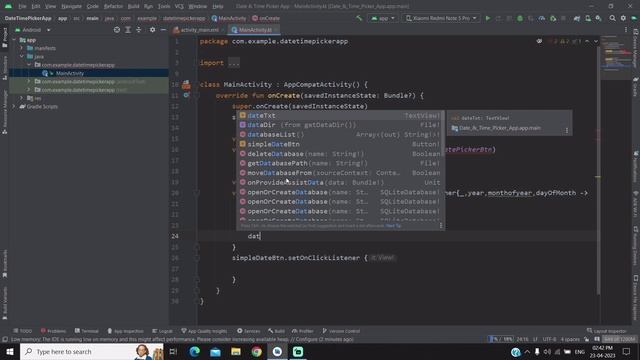The image size is (640, 360).
Task: Toggle the Project side tool tab
Action: pyautogui.click(x=4, y=38)
